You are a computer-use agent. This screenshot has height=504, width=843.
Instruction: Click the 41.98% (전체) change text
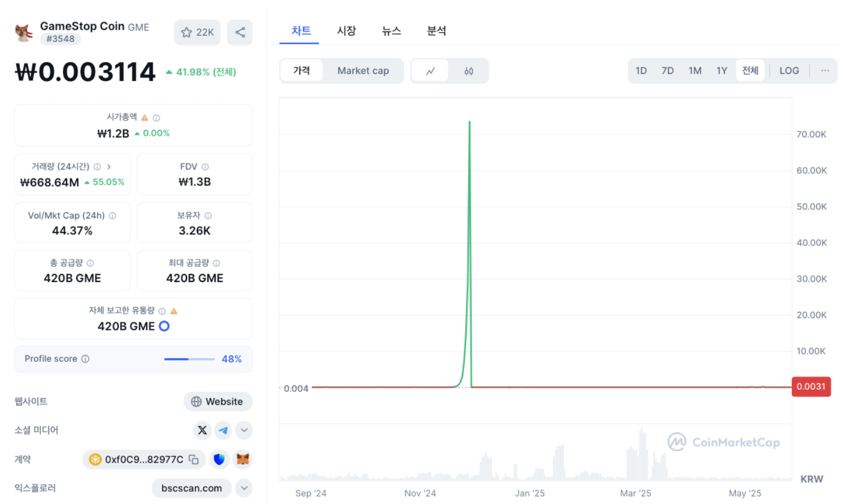(206, 72)
